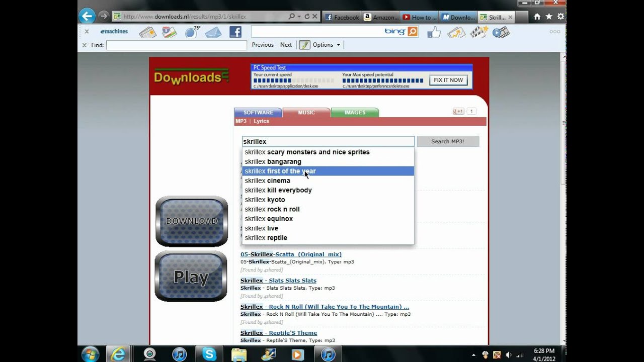Select the MUSIC category tab
644x362 pixels.
tap(306, 113)
